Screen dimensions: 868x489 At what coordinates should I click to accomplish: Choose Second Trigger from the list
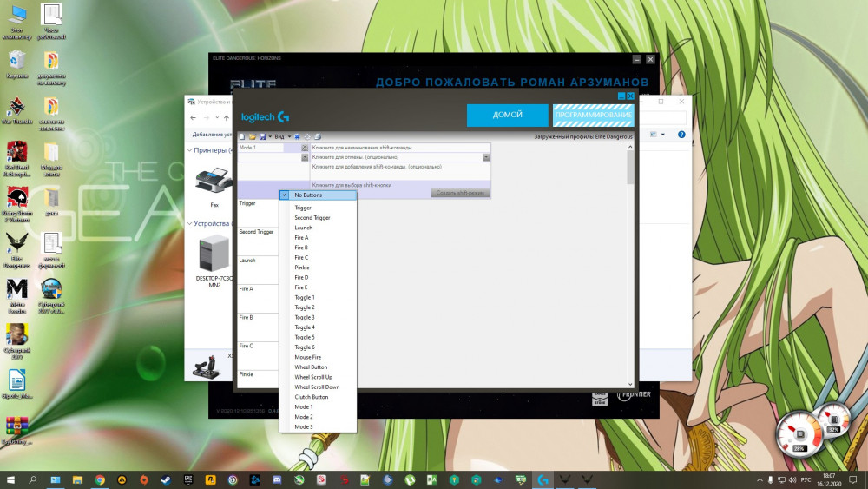(x=312, y=218)
